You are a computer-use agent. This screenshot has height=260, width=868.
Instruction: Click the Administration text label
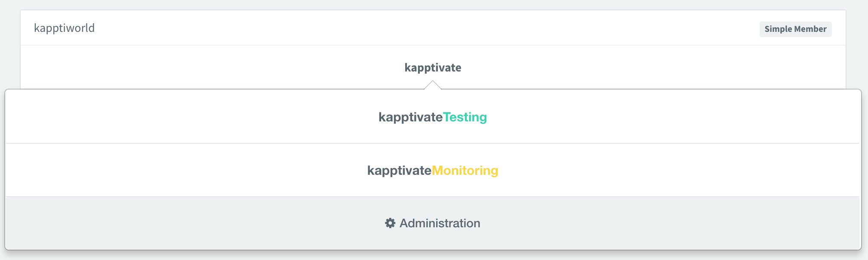pos(440,223)
